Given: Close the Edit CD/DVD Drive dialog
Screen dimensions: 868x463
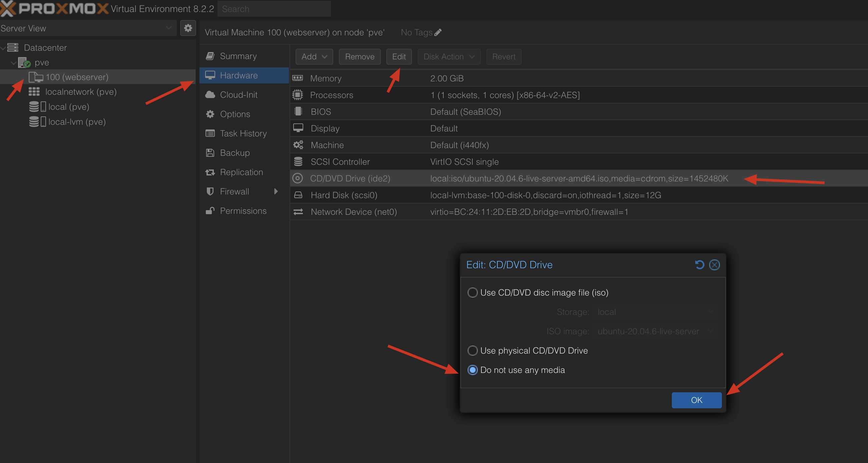Looking at the screenshot, I should [x=714, y=265].
